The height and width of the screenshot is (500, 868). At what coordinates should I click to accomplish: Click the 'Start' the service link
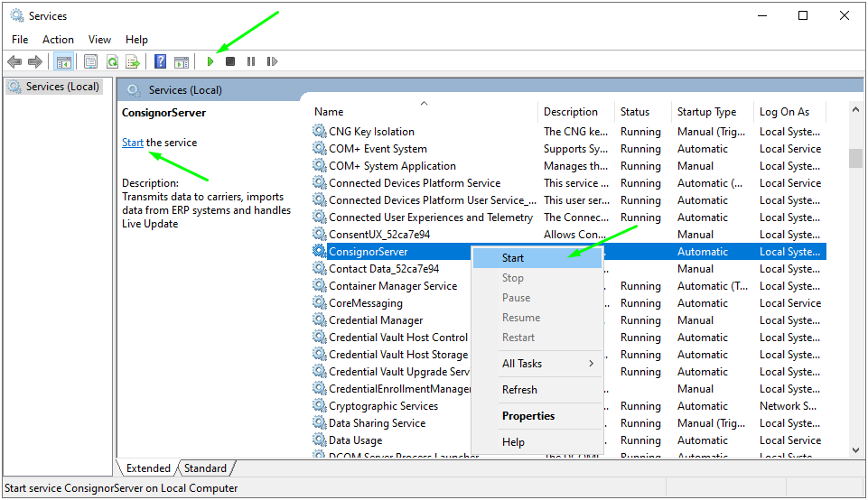tap(133, 143)
